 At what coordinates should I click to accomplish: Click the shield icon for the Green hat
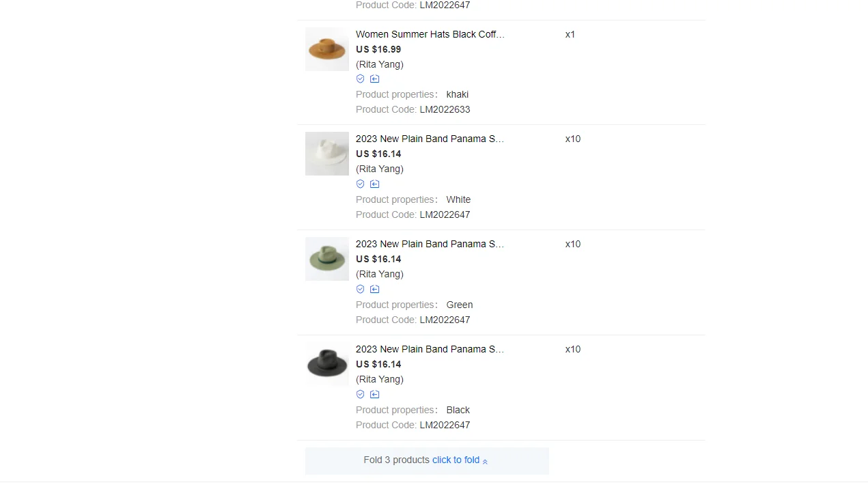361,290
